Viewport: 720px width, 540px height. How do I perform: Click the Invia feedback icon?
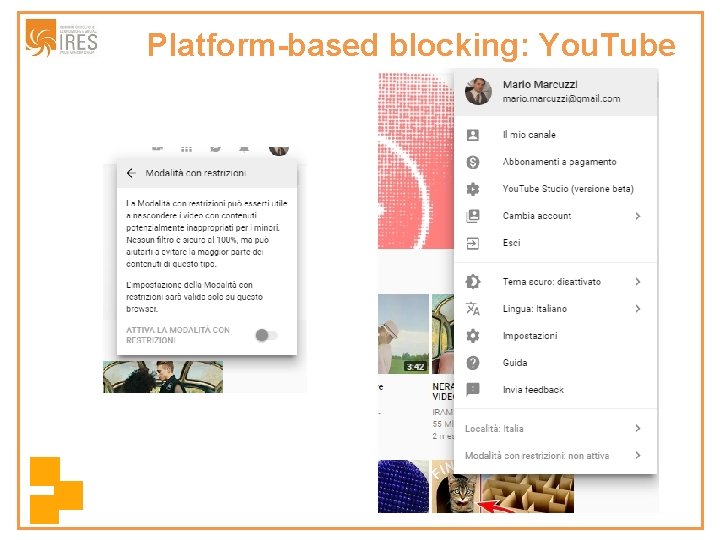click(x=473, y=390)
